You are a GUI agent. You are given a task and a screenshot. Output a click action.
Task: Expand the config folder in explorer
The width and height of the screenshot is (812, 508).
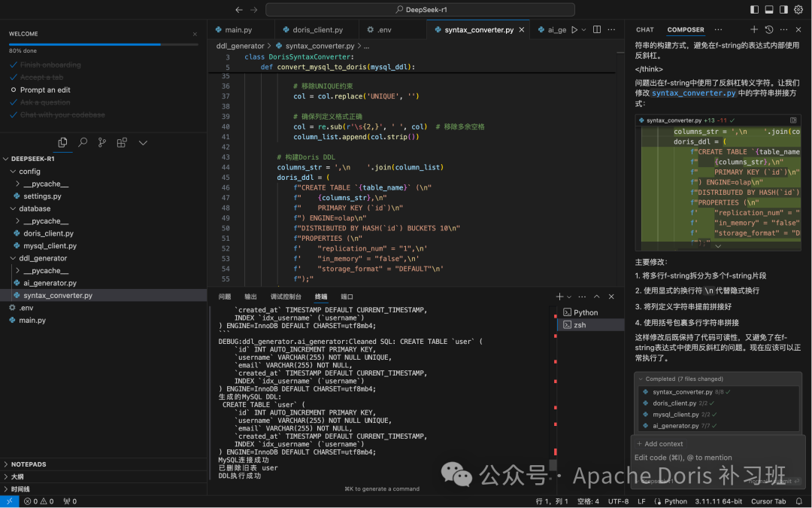(x=30, y=172)
